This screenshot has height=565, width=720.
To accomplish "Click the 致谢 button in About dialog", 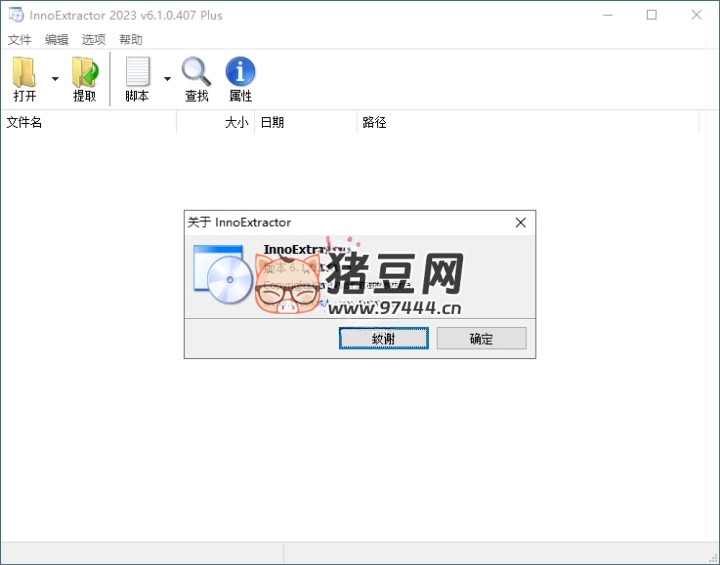I will (x=384, y=339).
